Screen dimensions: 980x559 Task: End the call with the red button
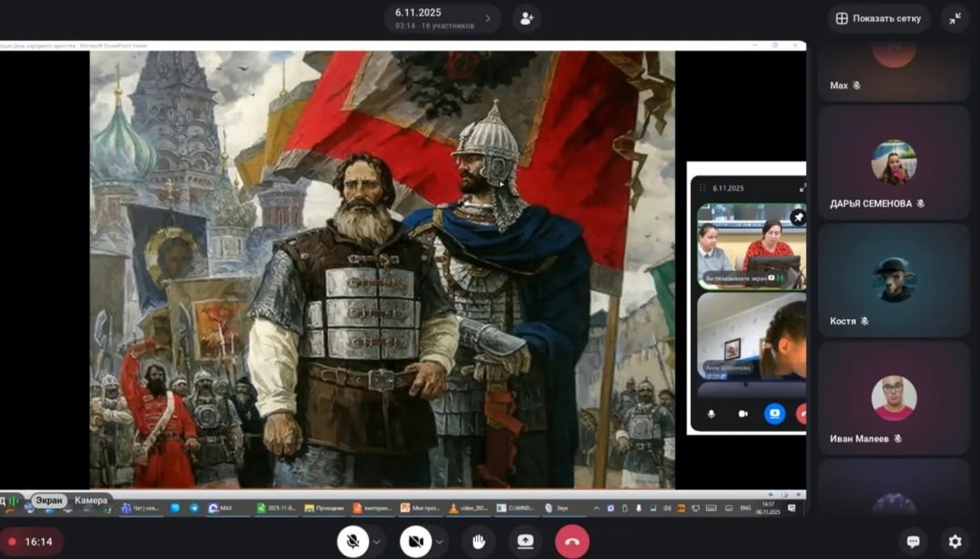click(572, 541)
